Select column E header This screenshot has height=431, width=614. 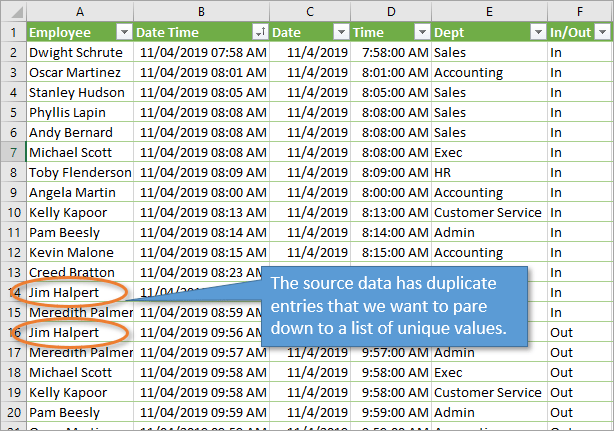point(488,10)
